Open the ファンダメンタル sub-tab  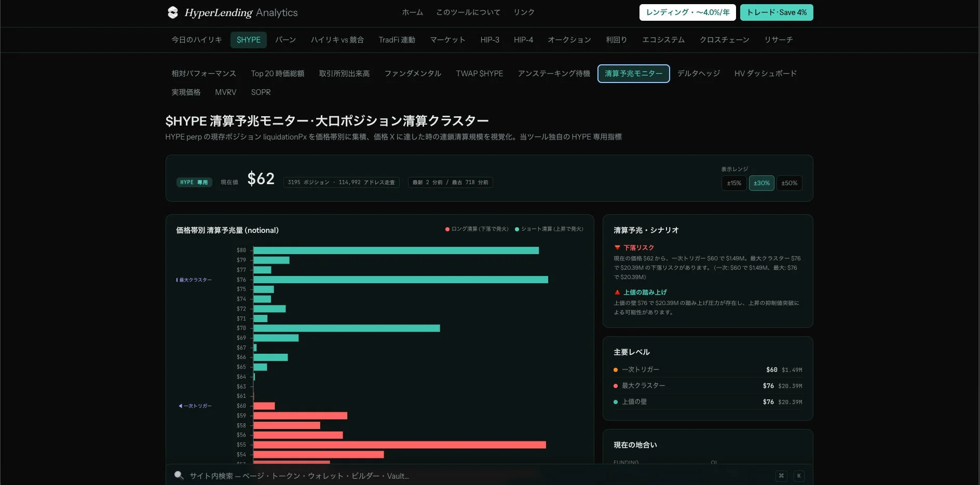(x=413, y=74)
